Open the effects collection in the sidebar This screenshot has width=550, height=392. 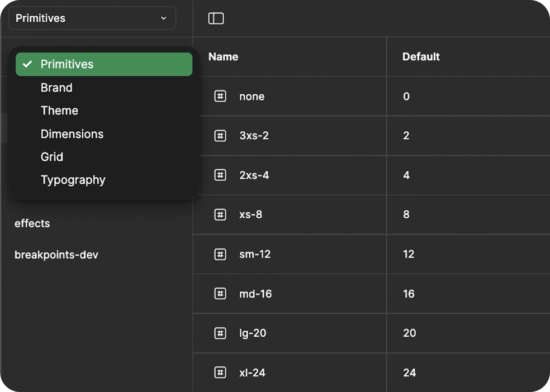tap(32, 223)
